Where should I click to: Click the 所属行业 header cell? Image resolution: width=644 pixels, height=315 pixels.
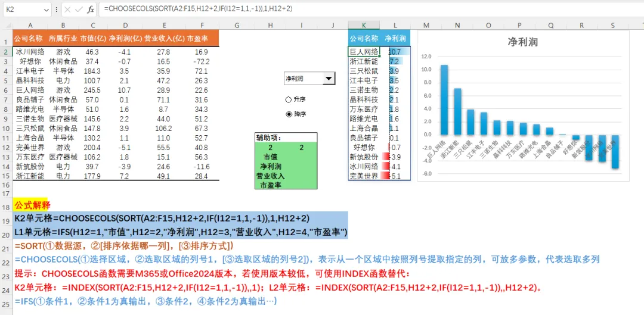pyautogui.click(x=63, y=39)
